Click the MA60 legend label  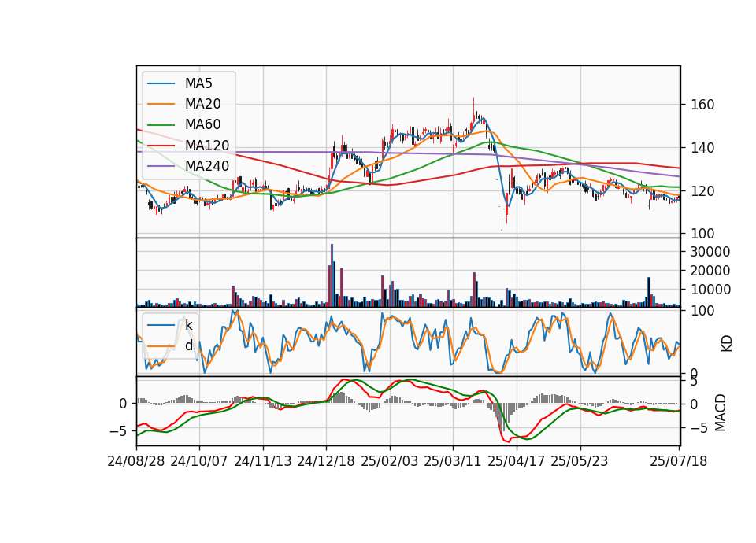tap(202, 124)
